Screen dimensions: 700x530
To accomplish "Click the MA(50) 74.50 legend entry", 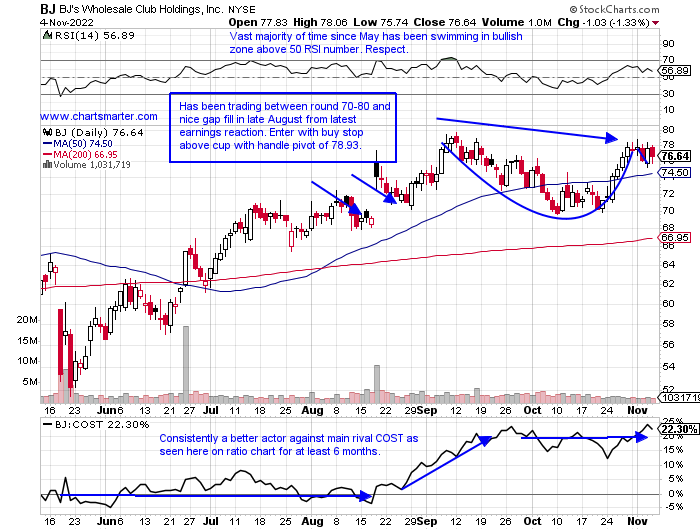I will tap(78, 144).
